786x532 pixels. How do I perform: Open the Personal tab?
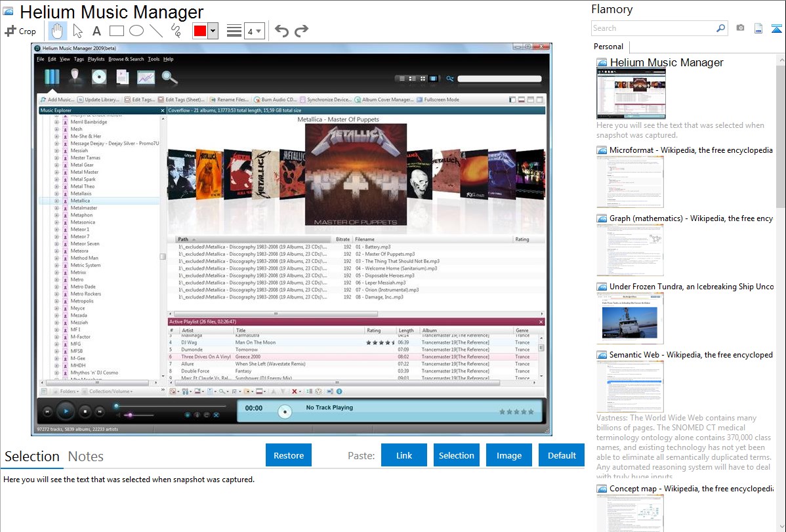tap(608, 47)
